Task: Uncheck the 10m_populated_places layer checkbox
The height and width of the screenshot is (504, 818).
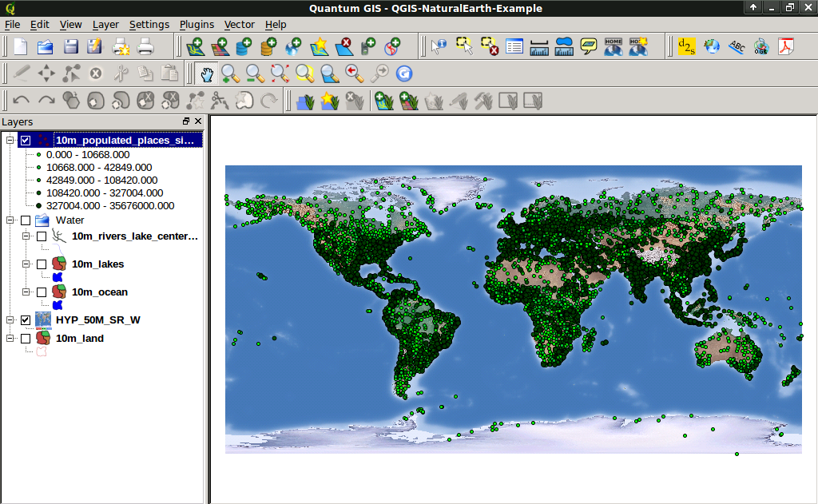Action: click(x=26, y=141)
